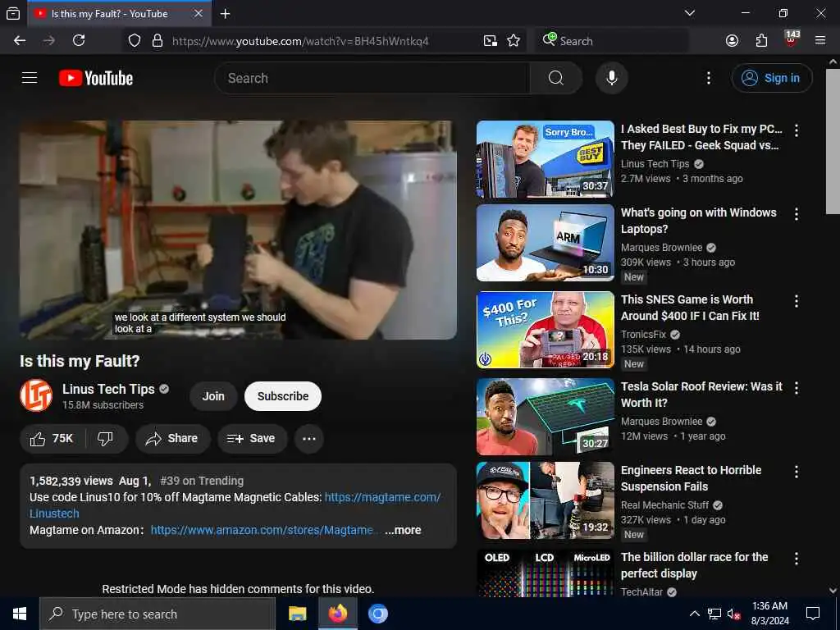Open options menu for Tesla Solar Roof video
Image resolution: width=840 pixels, height=630 pixels.
coord(797,388)
